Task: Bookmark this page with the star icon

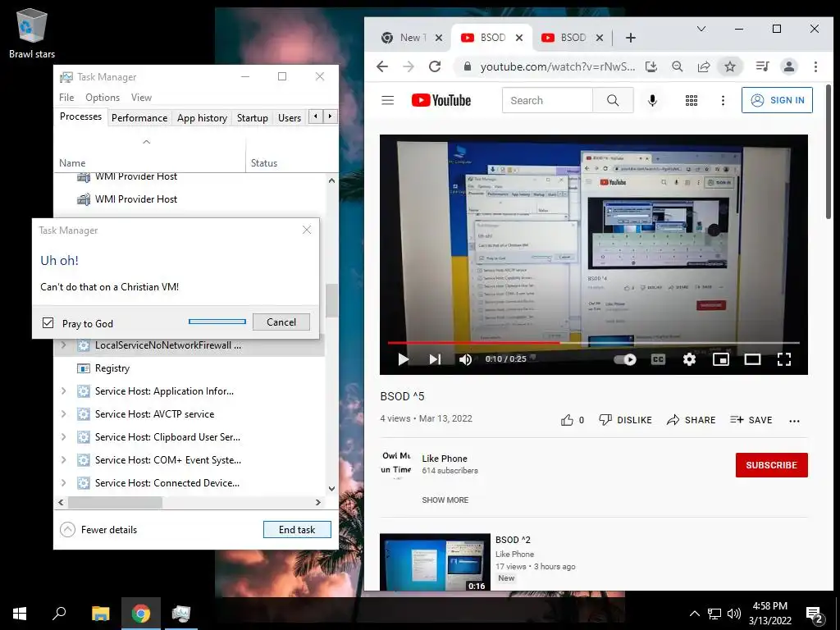Action: 729,66
